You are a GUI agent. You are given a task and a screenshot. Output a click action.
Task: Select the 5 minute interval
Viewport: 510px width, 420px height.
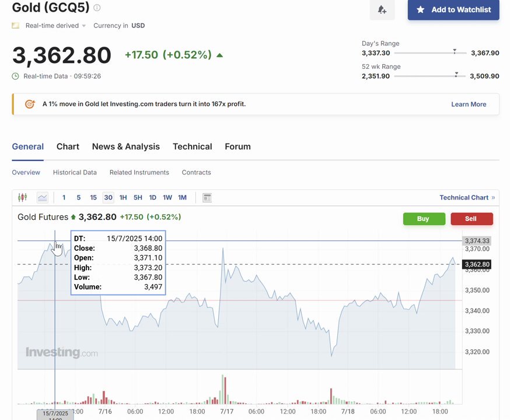[78, 198]
